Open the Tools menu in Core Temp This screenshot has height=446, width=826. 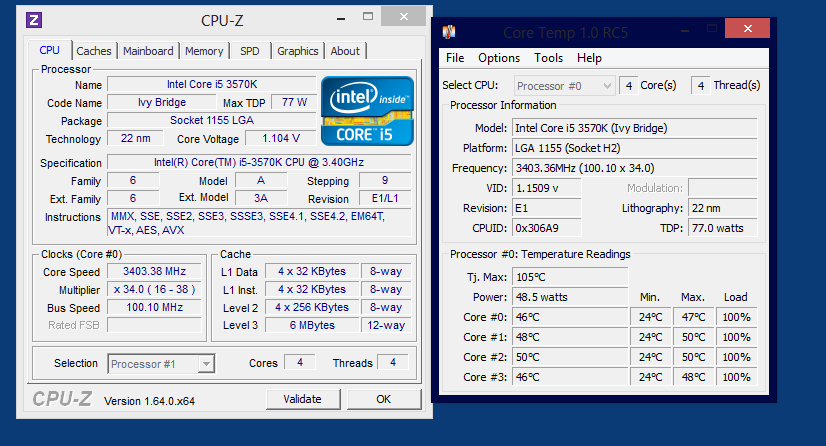tap(548, 58)
